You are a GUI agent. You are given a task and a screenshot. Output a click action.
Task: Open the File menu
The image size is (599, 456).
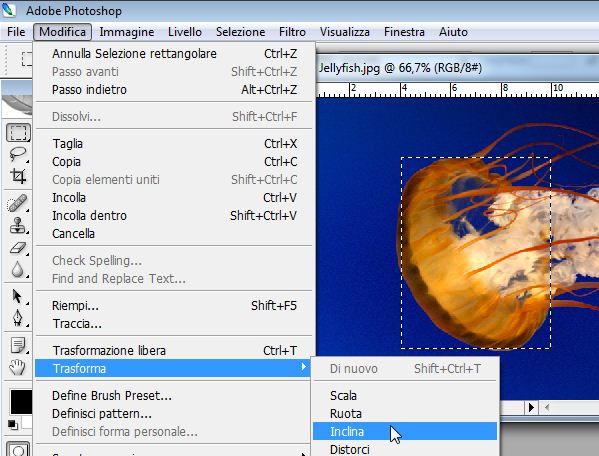[x=16, y=32]
